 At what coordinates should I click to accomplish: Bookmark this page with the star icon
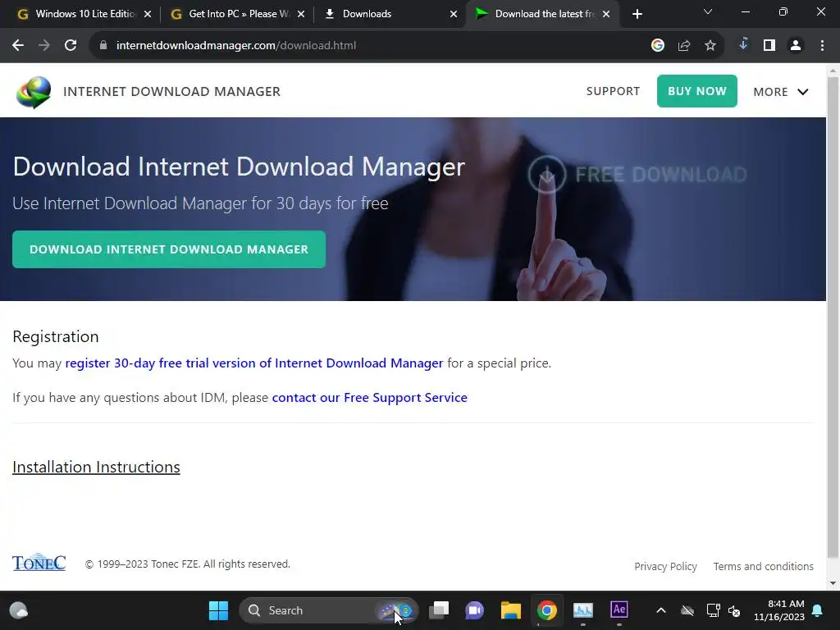(710, 46)
